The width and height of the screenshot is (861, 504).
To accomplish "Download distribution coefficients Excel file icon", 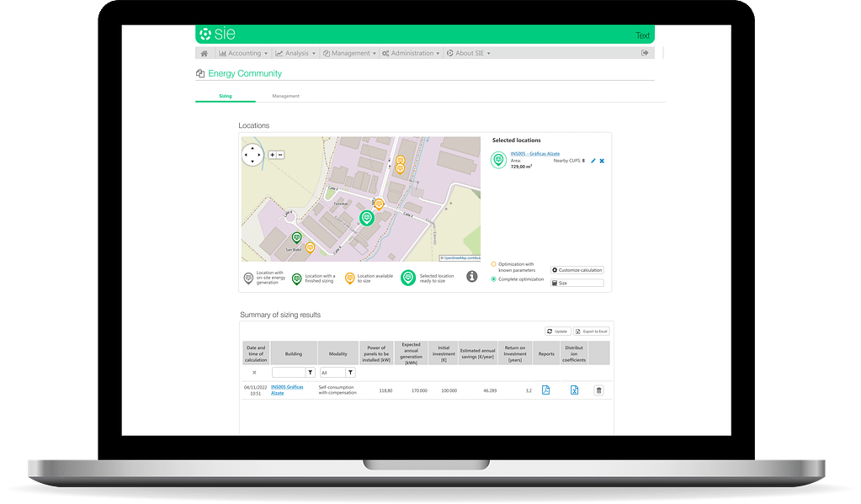I will pos(574,390).
